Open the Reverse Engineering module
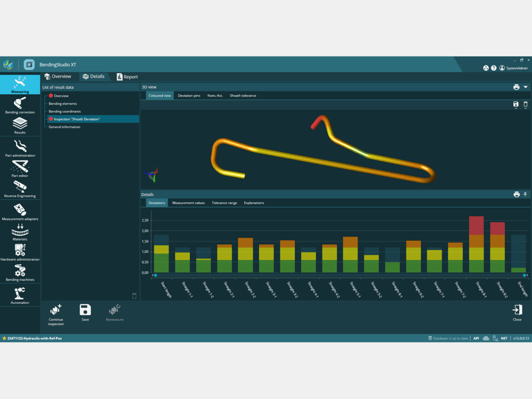The image size is (532, 399). 20,188
